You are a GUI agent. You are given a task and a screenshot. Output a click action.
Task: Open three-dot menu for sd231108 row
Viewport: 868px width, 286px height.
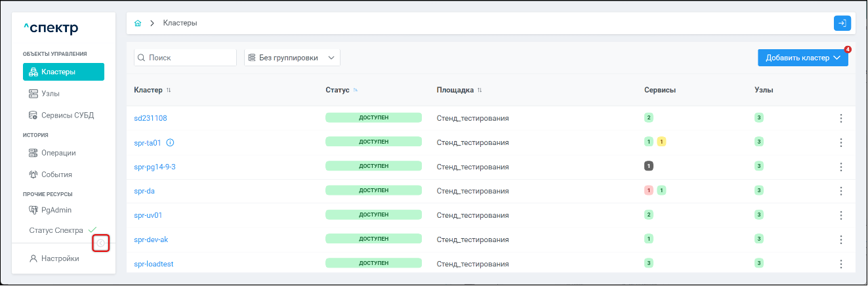point(840,118)
